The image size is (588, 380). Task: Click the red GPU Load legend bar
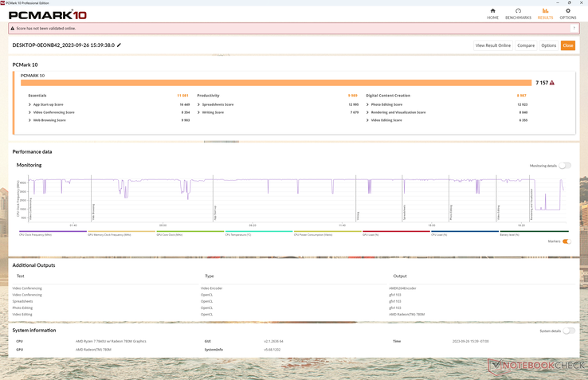396,233
